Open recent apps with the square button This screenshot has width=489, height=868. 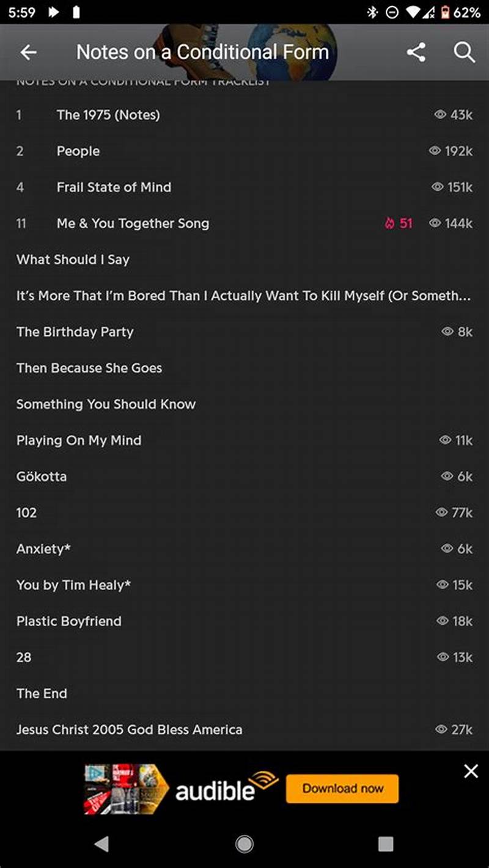click(x=386, y=845)
